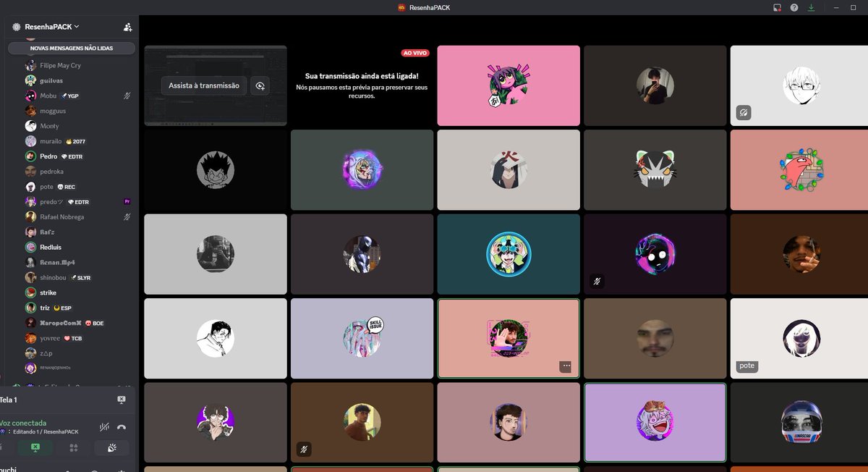Screen dimensions: 868x472
Task: Click the BOE tag next to XaropeComX
Action: point(95,323)
